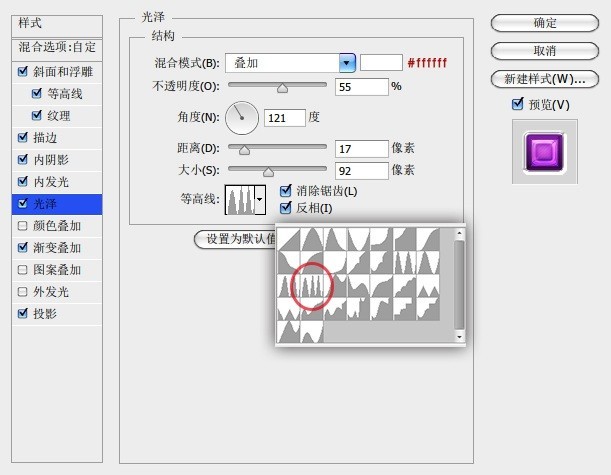Select the deep U-shaped cove contour in first row

[x=358, y=239]
